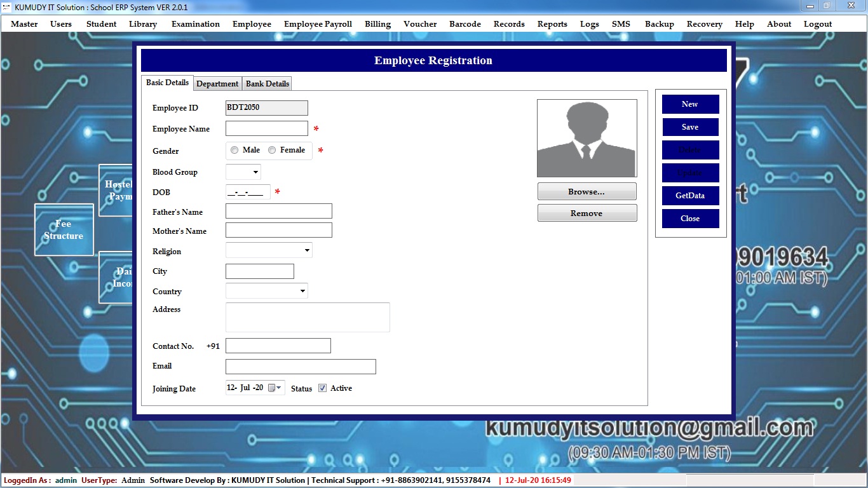The width and height of the screenshot is (868, 488).
Task: Click the Fee Structure tile
Action: (64, 229)
